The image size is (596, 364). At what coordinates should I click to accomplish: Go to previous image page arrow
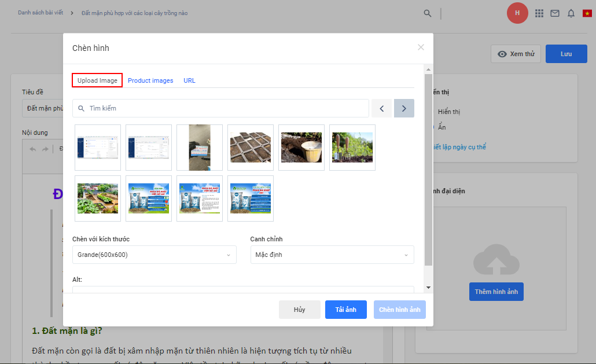click(381, 108)
